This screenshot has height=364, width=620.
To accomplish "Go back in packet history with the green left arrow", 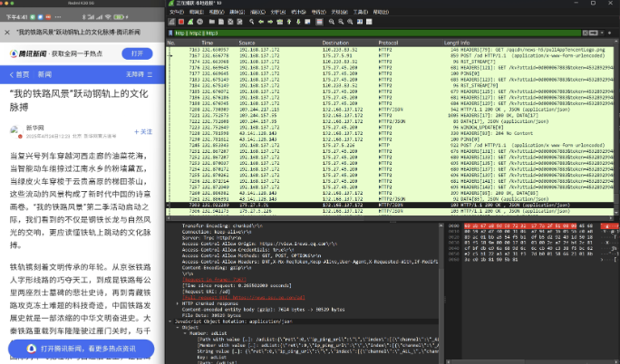I will [x=261, y=22].
